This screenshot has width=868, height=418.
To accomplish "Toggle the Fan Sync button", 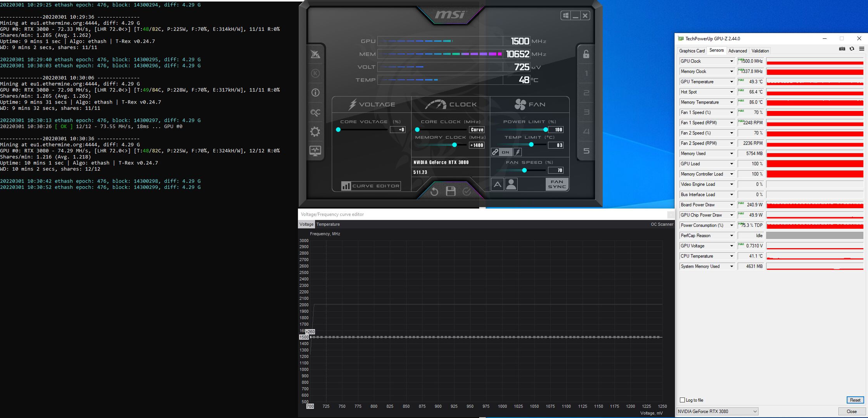I will point(557,184).
